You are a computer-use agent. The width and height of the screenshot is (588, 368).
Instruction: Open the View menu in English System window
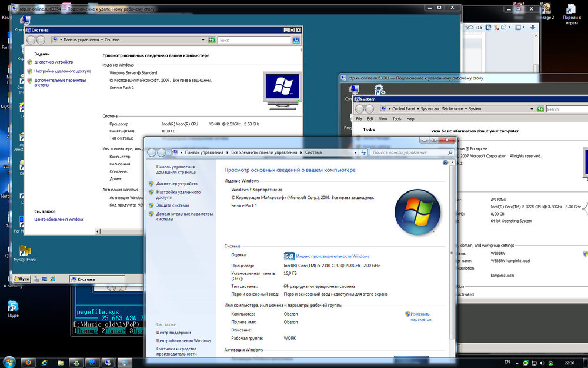pyautogui.click(x=383, y=119)
